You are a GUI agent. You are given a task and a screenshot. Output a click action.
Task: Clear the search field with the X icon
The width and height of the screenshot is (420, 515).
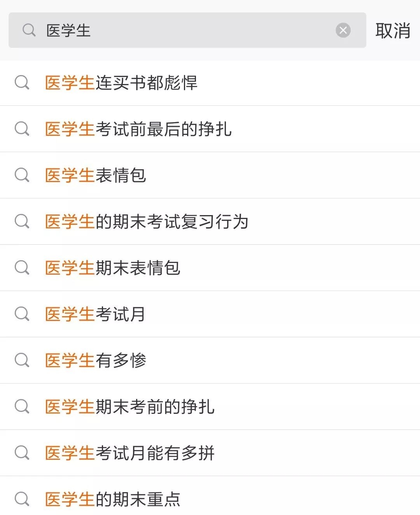pyautogui.click(x=343, y=30)
